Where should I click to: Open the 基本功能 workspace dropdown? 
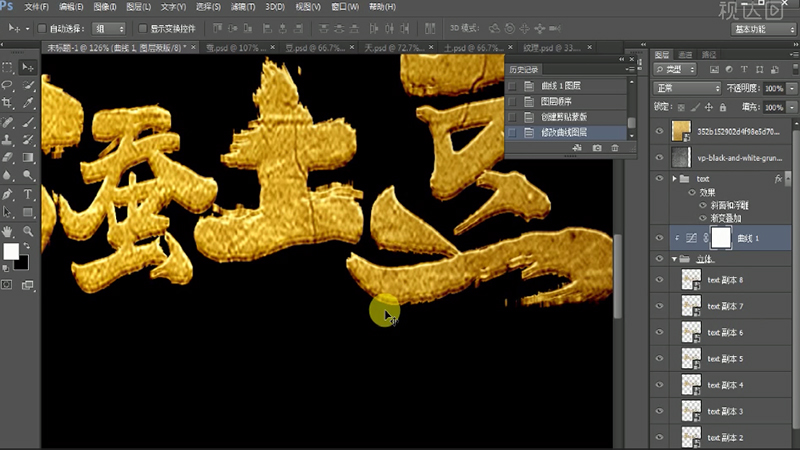coord(763,29)
